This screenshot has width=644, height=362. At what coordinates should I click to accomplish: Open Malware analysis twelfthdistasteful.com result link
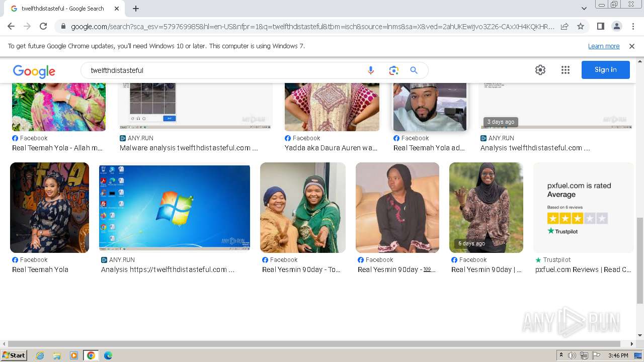click(x=189, y=148)
